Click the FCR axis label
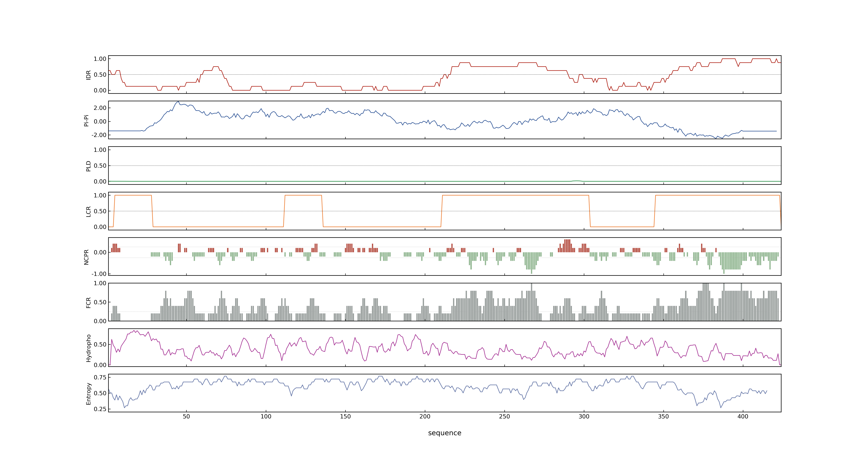Viewport: 868px width, 463px height. click(88, 302)
